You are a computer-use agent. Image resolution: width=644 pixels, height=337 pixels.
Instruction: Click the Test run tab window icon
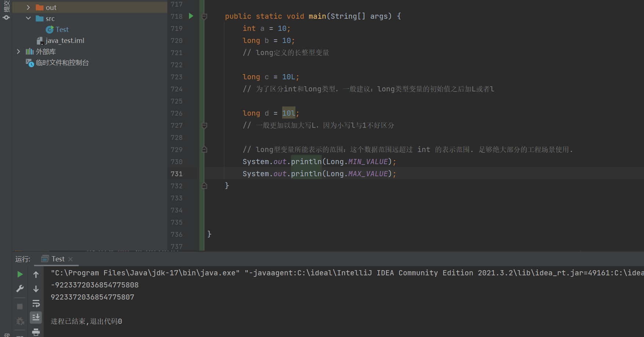pos(45,259)
